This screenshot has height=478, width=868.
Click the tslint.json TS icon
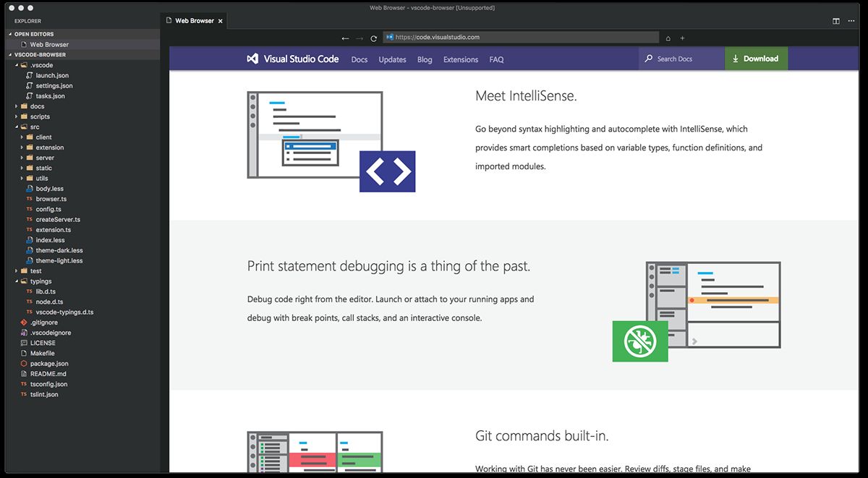(x=24, y=395)
